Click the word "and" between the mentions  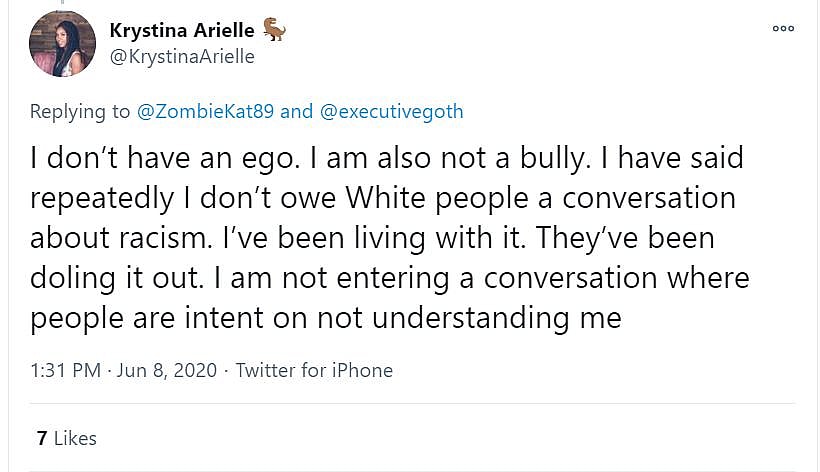pos(296,111)
